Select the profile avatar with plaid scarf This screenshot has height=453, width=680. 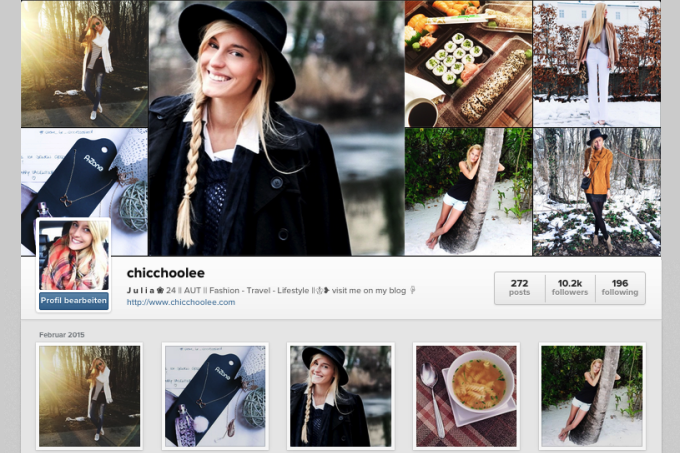(74, 255)
